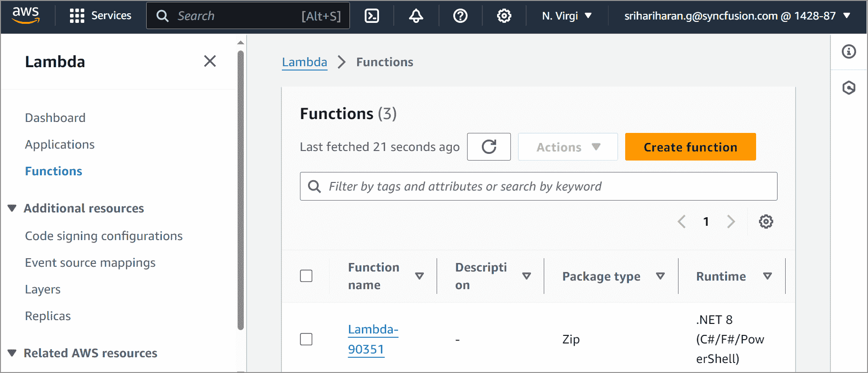Go to next page of functions
The height and width of the screenshot is (373, 868).
[731, 222]
